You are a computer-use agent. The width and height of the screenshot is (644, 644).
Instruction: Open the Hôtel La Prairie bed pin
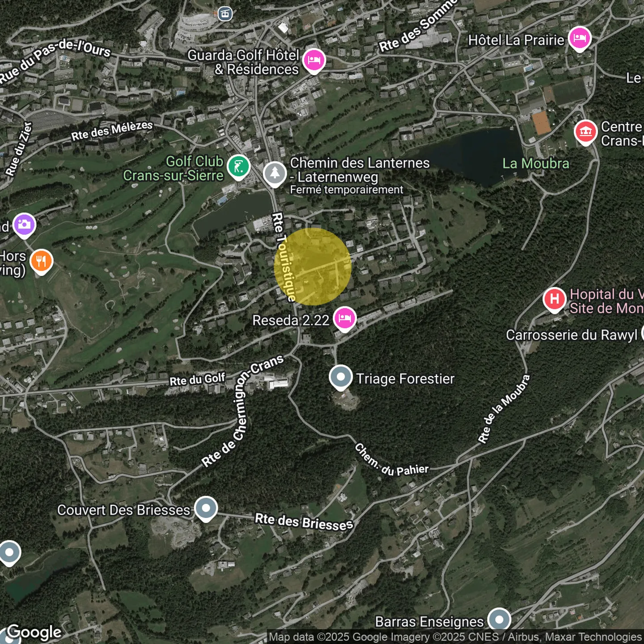(580, 38)
